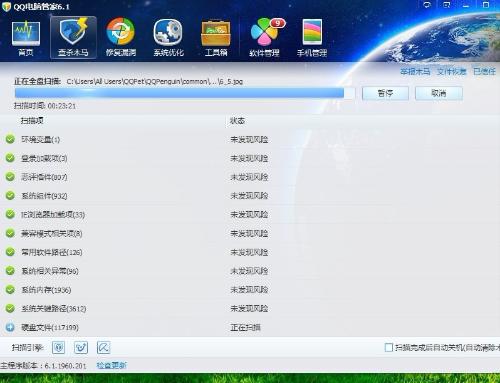Select the first scan engine shield icon
The height and width of the screenshot is (383, 500).
click(59, 347)
